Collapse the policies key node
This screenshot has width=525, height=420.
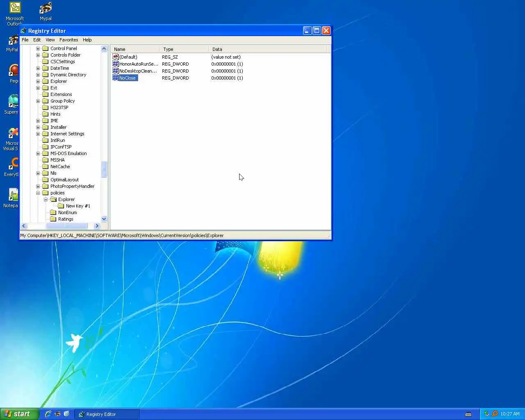[x=38, y=193]
